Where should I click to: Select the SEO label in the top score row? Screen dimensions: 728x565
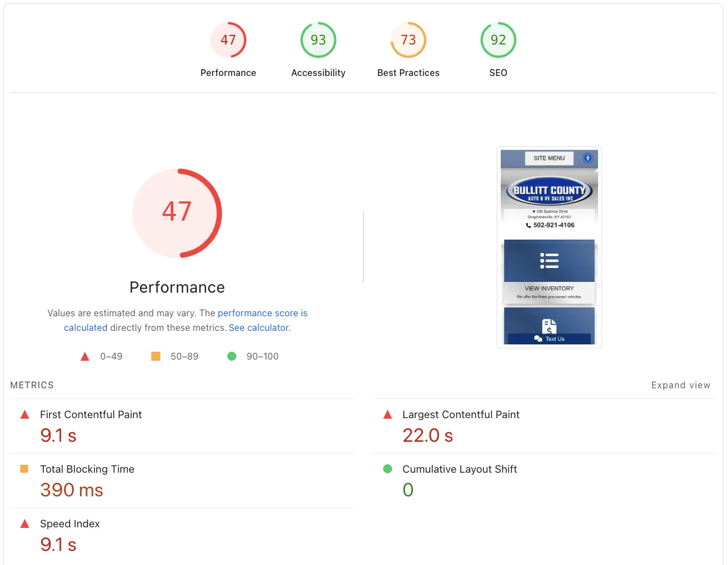coord(498,73)
